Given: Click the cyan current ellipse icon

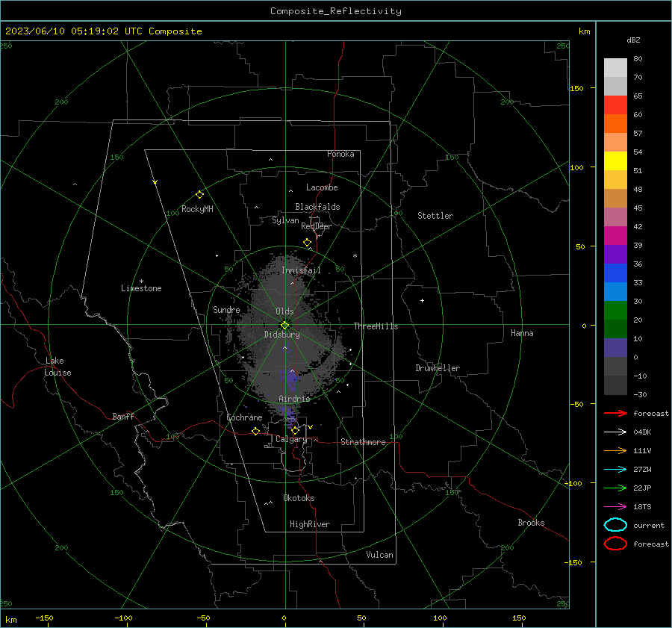Looking at the screenshot, I should click(x=615, y=525).
